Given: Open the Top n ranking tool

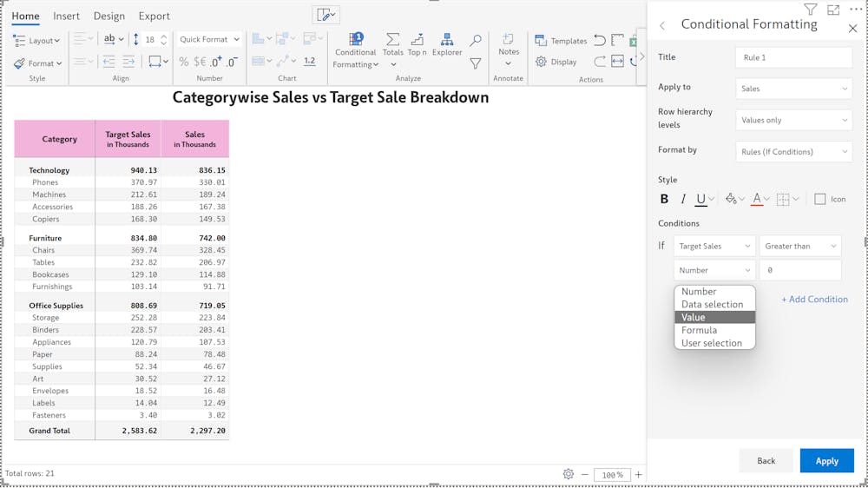Looking at the screenshot, I should pos(417,44).
